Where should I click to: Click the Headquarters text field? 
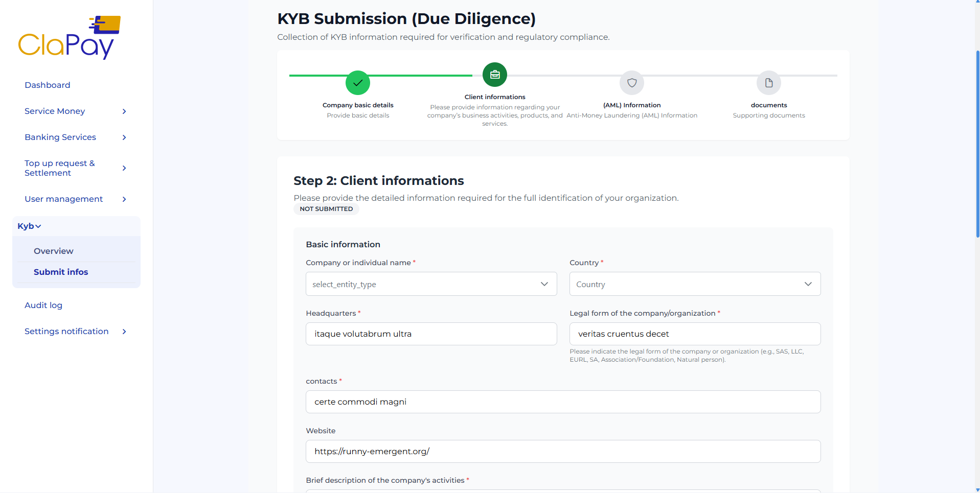click(431, 334)
